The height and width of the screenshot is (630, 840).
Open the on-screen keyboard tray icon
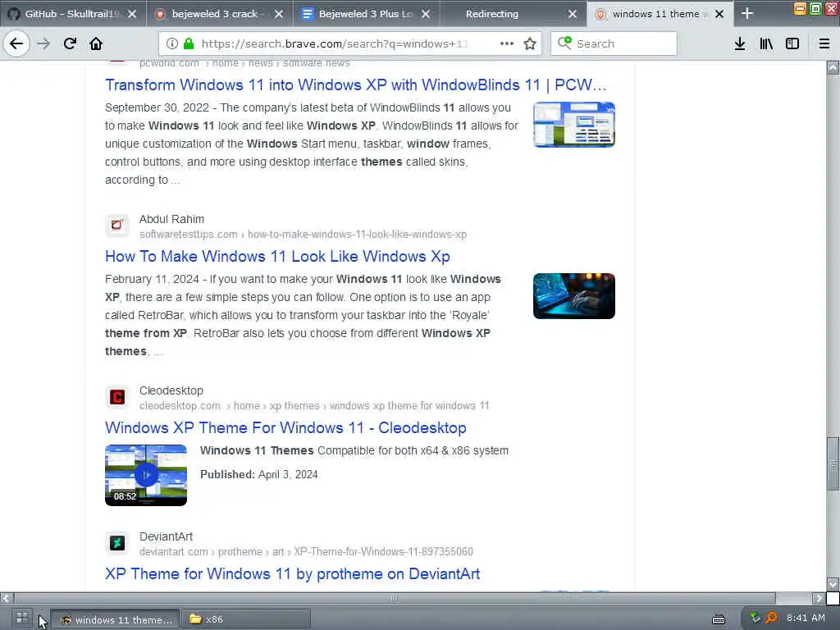click(719, 619)
